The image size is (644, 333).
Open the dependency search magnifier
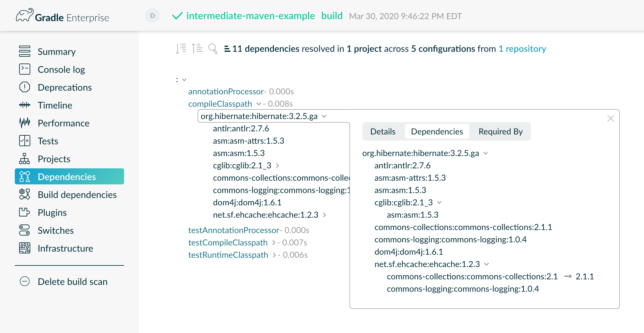[x=212, y=48]
